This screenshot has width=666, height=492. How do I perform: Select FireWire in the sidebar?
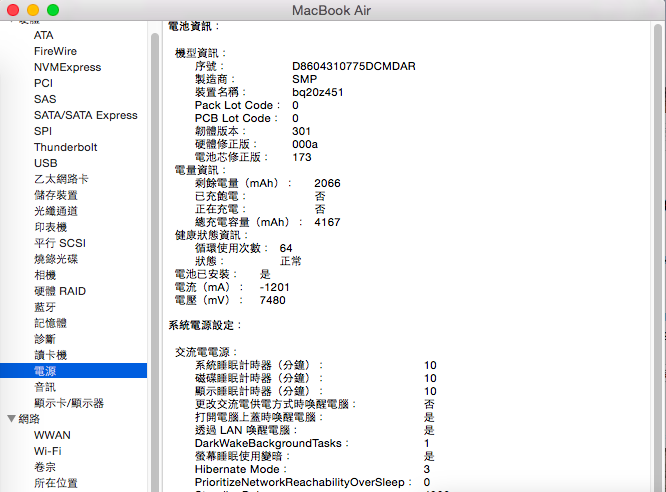click(55, 51)
